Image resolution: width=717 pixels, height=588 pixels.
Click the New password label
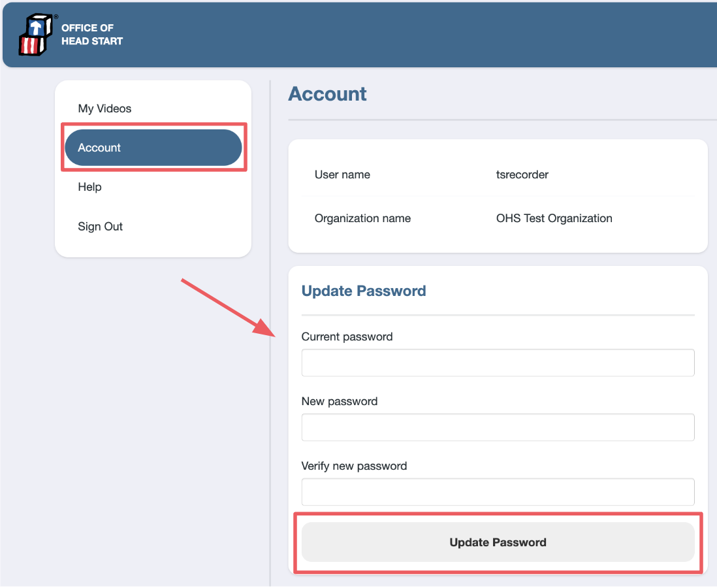(340, 401)
